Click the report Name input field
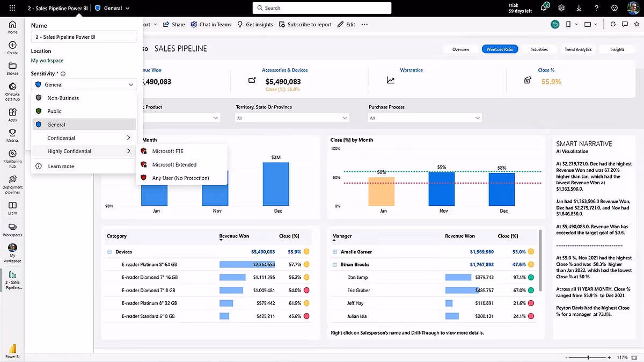Image resolution: width=644 pixels, height=362 pixels. pyautogui.click(x=83, y=37)
